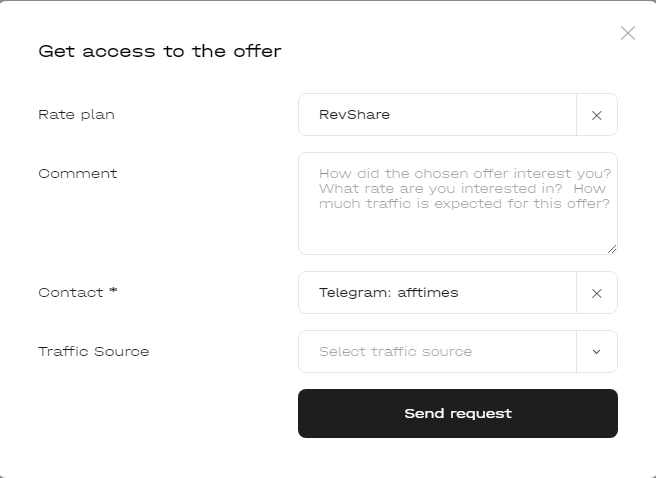Click the Comment box resize handle
656x478 pixels.
coord(612,249)
